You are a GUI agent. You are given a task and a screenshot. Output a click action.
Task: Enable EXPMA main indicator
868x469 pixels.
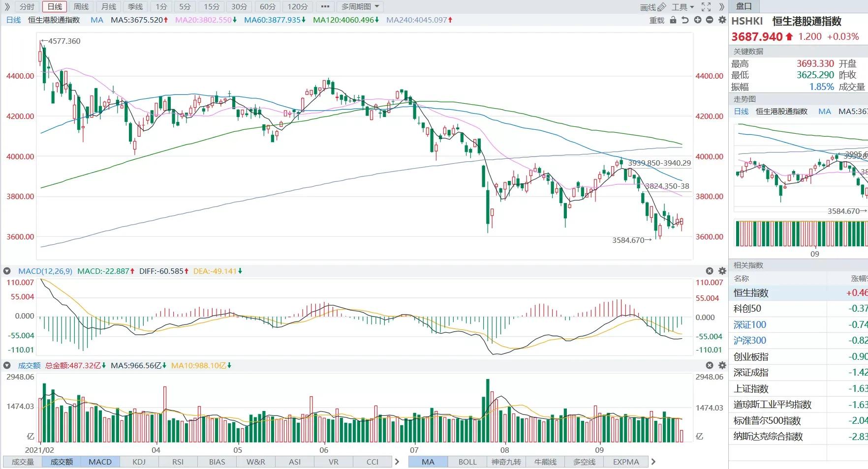pyautogui.click(x=626, y=462)
